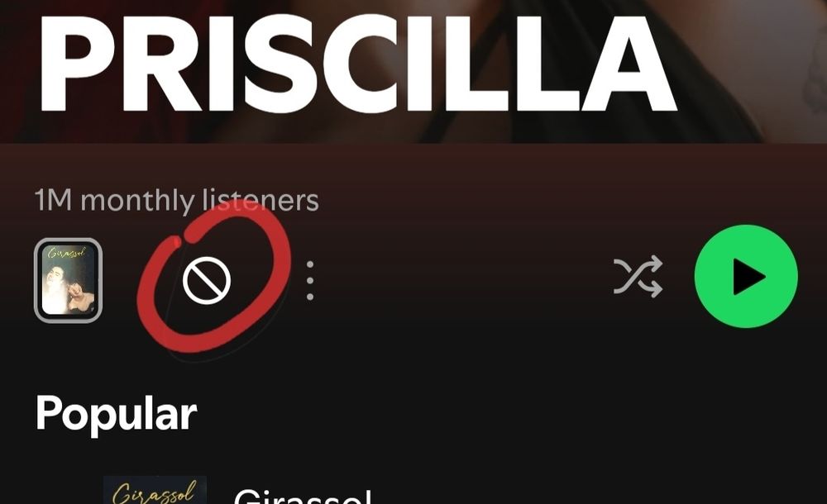Tap the block artist icon circled in red
The width and height of the screenshot is (827, 504).
(207, 280)
